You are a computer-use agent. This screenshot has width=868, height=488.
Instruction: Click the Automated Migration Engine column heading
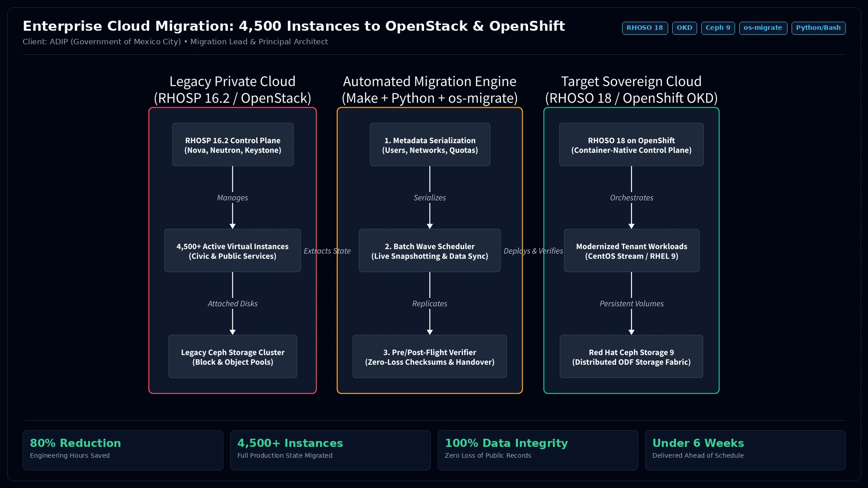tap(429, 89)
